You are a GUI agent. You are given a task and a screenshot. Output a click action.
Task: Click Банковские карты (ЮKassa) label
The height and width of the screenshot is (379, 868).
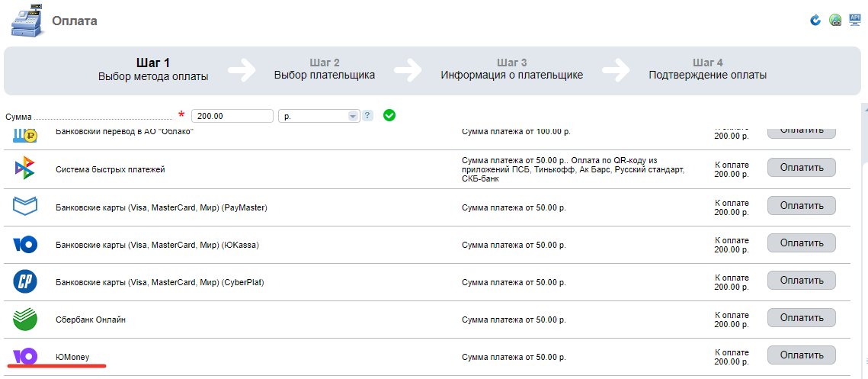(x=157, y=245)
